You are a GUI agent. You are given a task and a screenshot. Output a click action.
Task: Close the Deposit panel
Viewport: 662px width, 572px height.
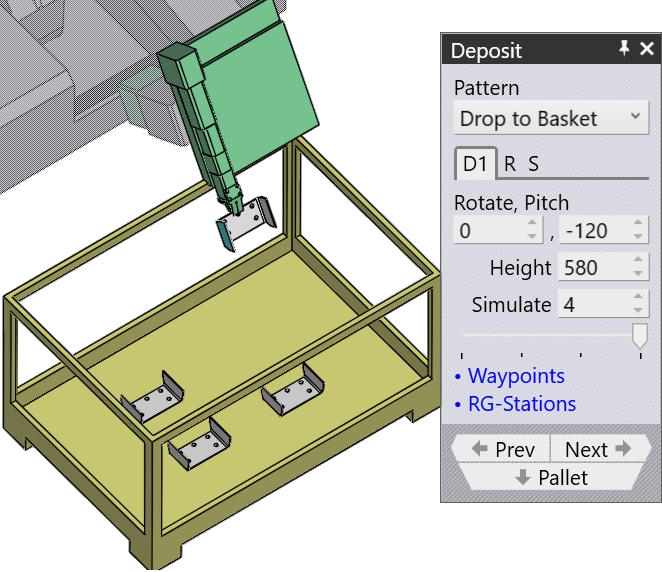(x=646, y=49)
